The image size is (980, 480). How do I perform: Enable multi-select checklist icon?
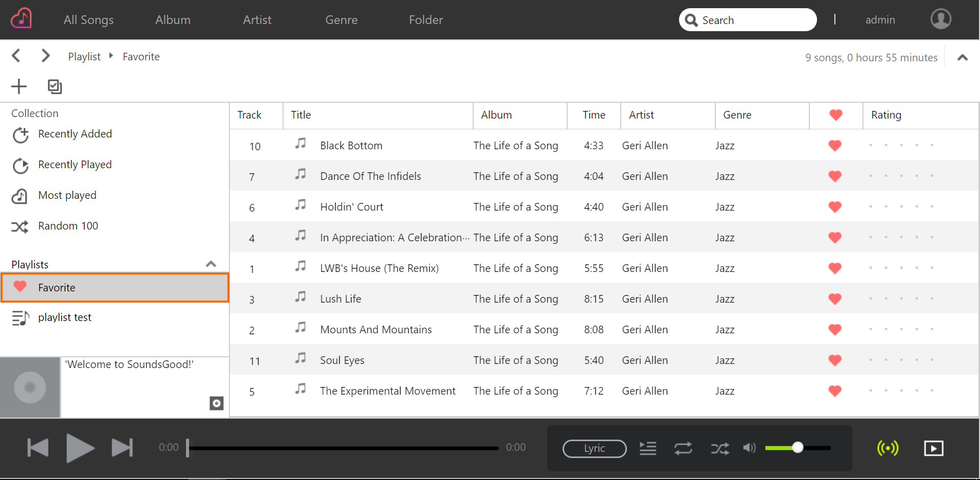[55, 86]
